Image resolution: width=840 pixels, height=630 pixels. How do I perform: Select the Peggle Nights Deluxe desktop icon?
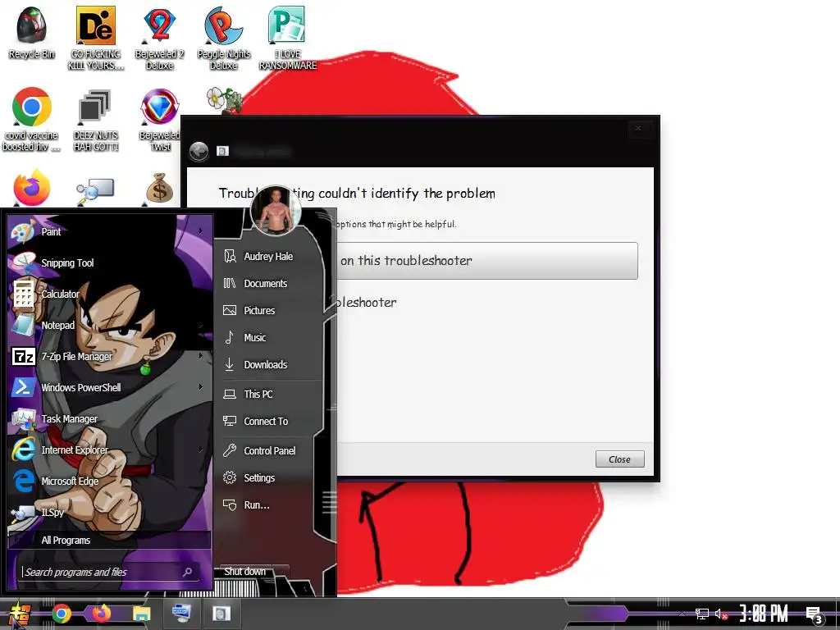[x=223, y=38]
